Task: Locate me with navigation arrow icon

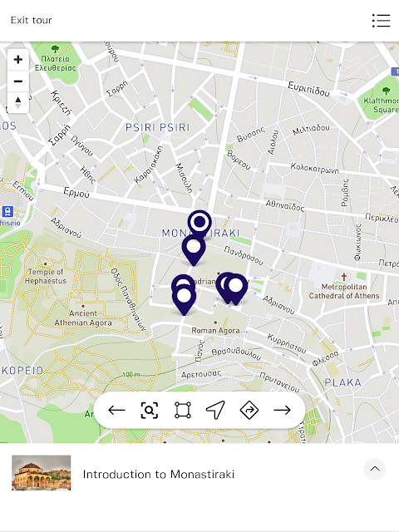Action: (x=215, y=410)
